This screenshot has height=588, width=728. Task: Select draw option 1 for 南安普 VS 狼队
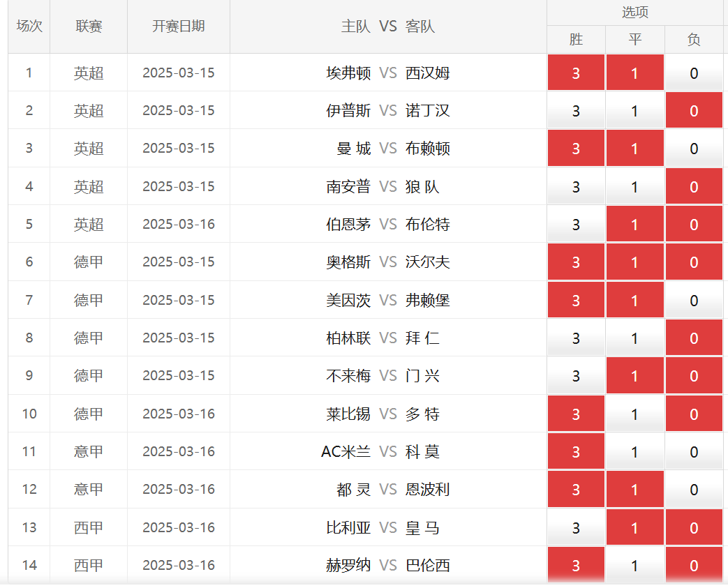(x=634, y=186)
